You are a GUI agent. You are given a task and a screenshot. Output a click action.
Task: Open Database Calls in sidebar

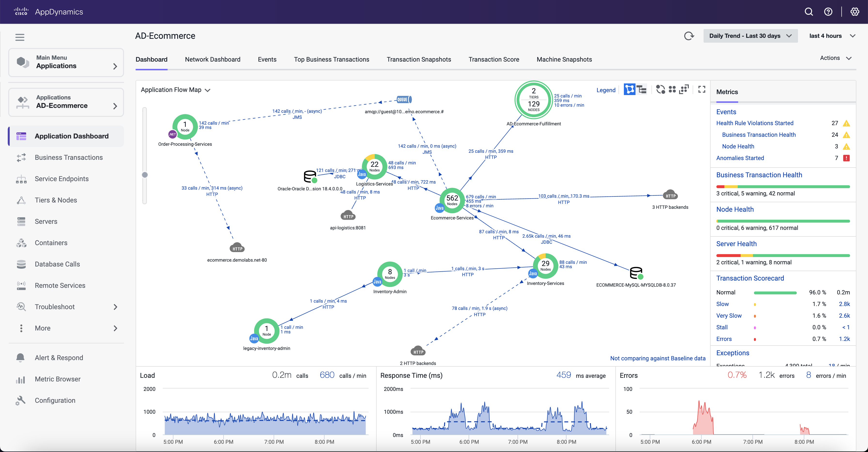click(x=57, y=264)
